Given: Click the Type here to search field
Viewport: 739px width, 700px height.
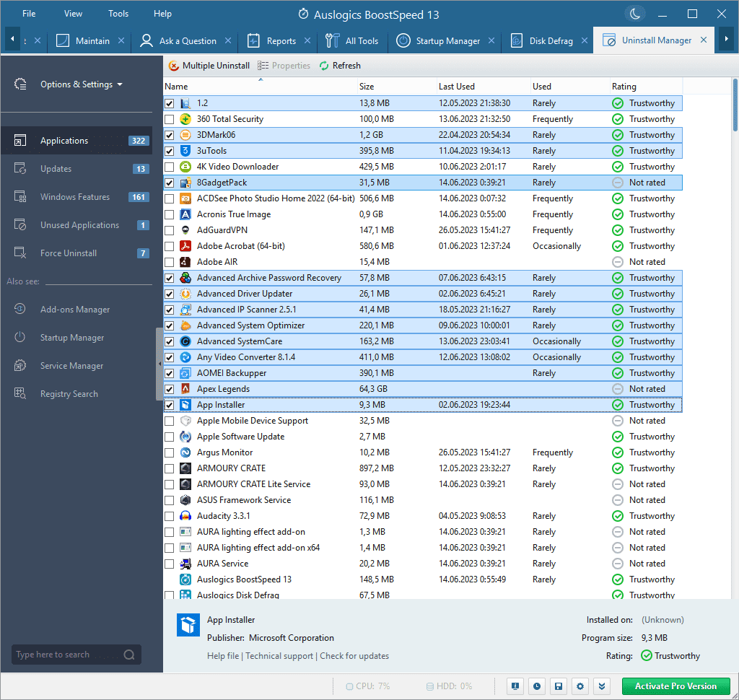Looking at the screenshot, I should [76, 655].
